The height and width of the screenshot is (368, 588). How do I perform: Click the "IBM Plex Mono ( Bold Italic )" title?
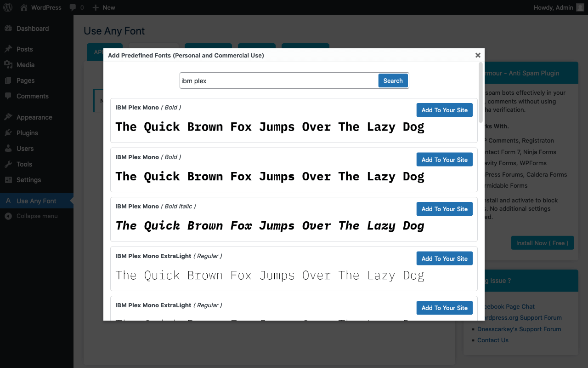(x=156, y=206)
